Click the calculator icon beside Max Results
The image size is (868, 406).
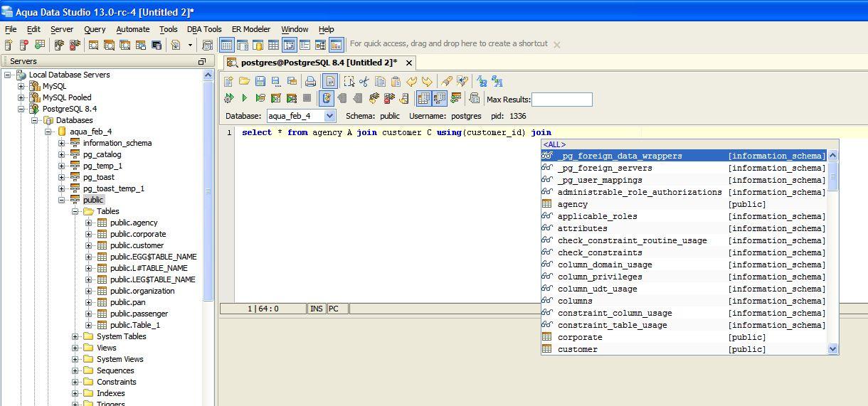click(x=474, y=98)
